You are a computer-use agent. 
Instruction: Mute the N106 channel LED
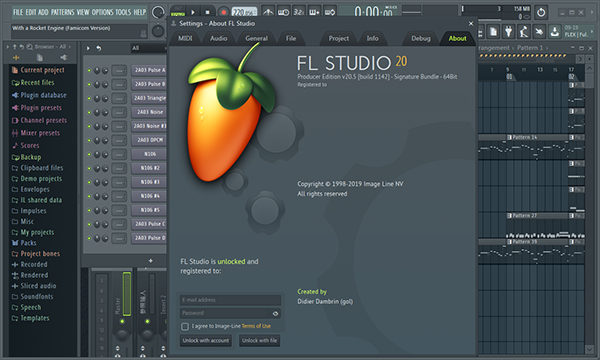pos(89,154)
